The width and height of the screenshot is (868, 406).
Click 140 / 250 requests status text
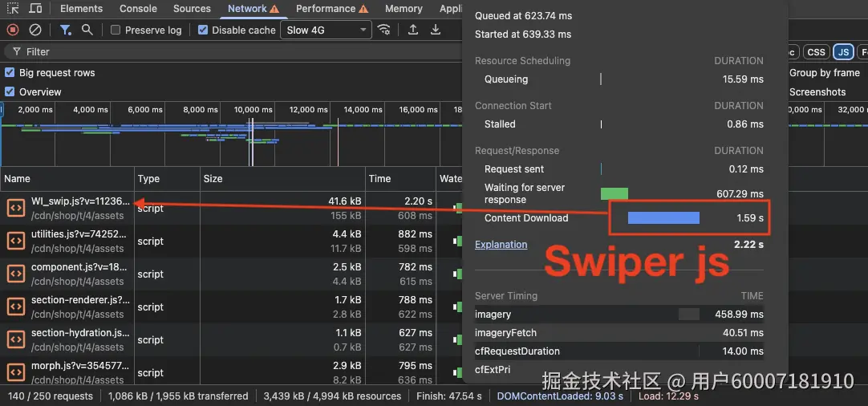pyautogui.click(x=51, y=396)
